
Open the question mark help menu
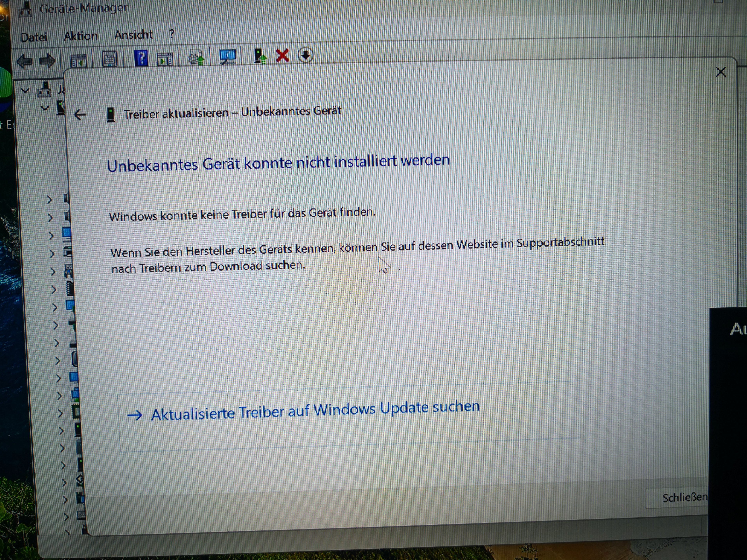coord(172,34)
